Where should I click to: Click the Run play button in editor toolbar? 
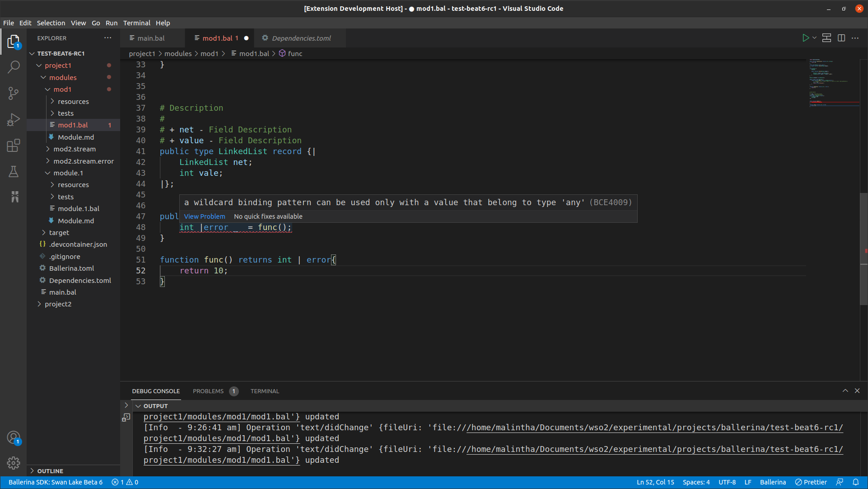805,38
